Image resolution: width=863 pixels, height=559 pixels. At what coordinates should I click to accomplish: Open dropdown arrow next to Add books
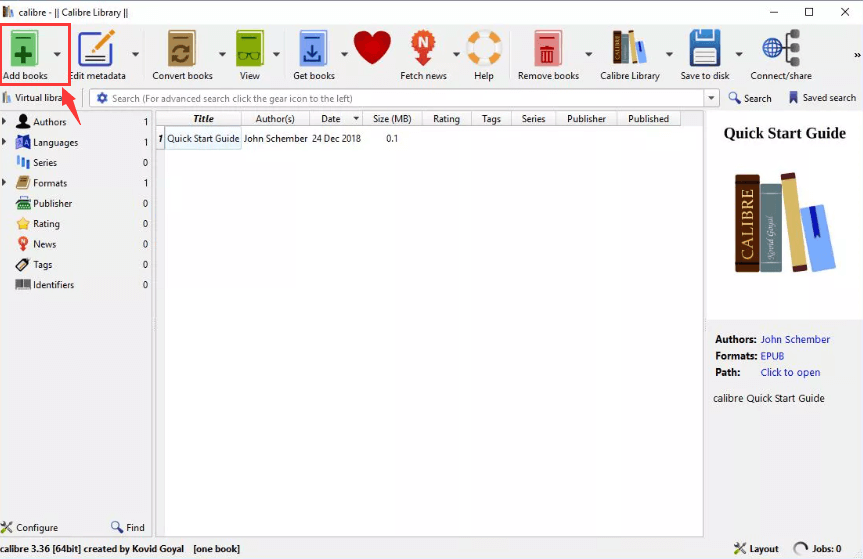click(57, 54)
